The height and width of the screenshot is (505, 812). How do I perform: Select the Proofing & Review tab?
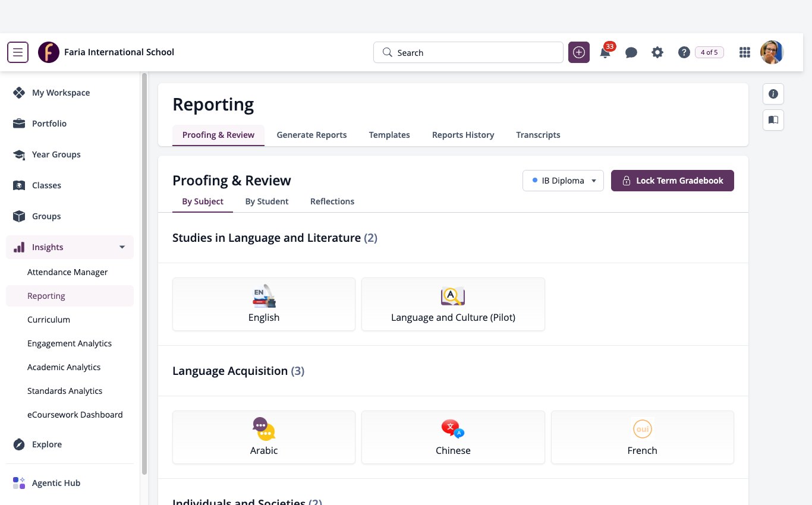click(x=218, y=135)
